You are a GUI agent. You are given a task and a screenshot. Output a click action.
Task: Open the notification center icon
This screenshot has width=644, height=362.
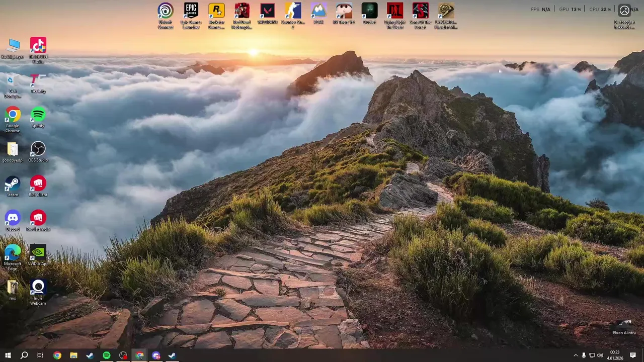(633, 355)
